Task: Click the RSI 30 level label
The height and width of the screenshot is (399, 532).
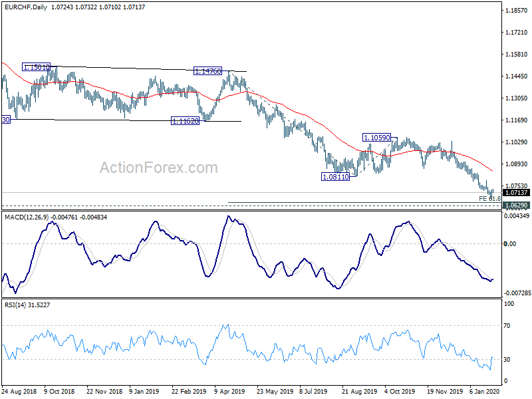Action: 507,360
